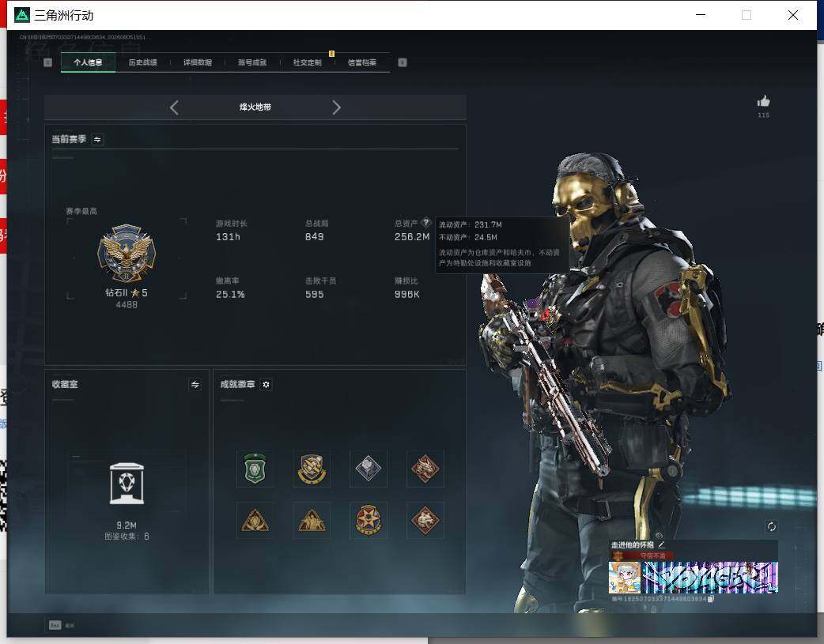Click the 总战局 849 value
The width and height of the screenshot is (824, 644).
pyautogui.click(x=314, y=237)
